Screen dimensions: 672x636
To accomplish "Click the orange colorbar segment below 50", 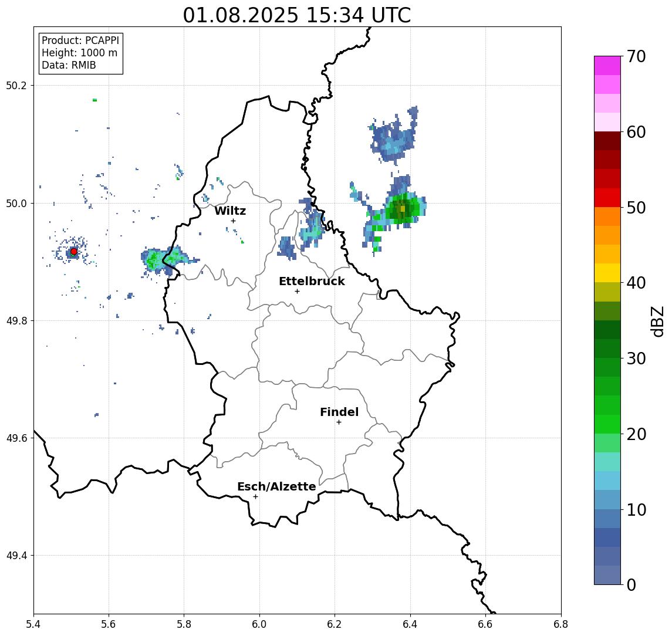I will coord(607,216).
